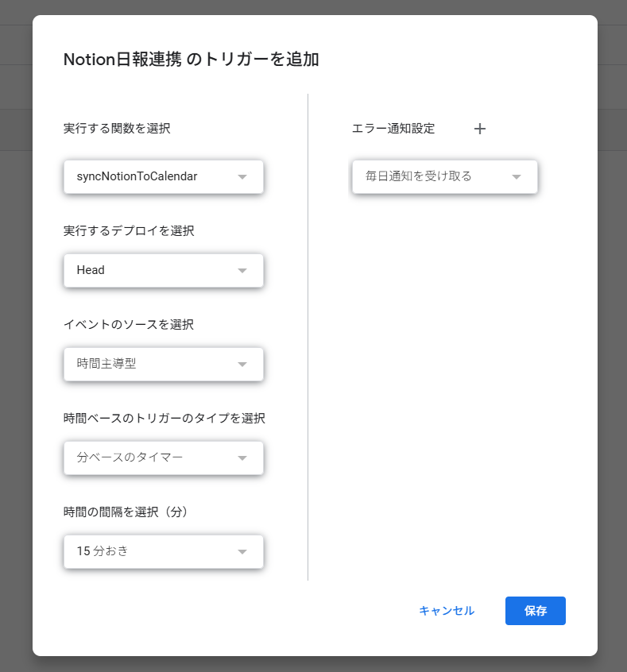Click the arrow icon beside 毎日通知を受け取る
Viewport: 627px width, 672px height.
[517, 177]
